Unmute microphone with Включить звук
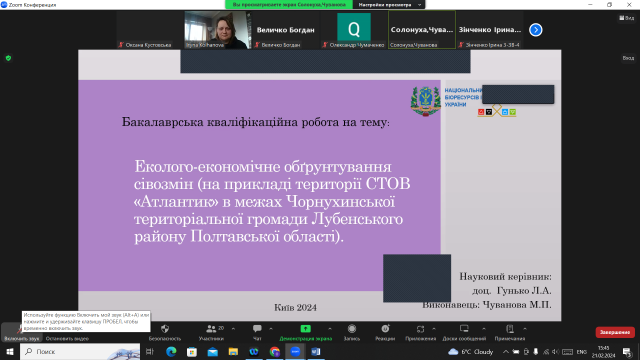 pyautogui.click(x=22, y=332)
